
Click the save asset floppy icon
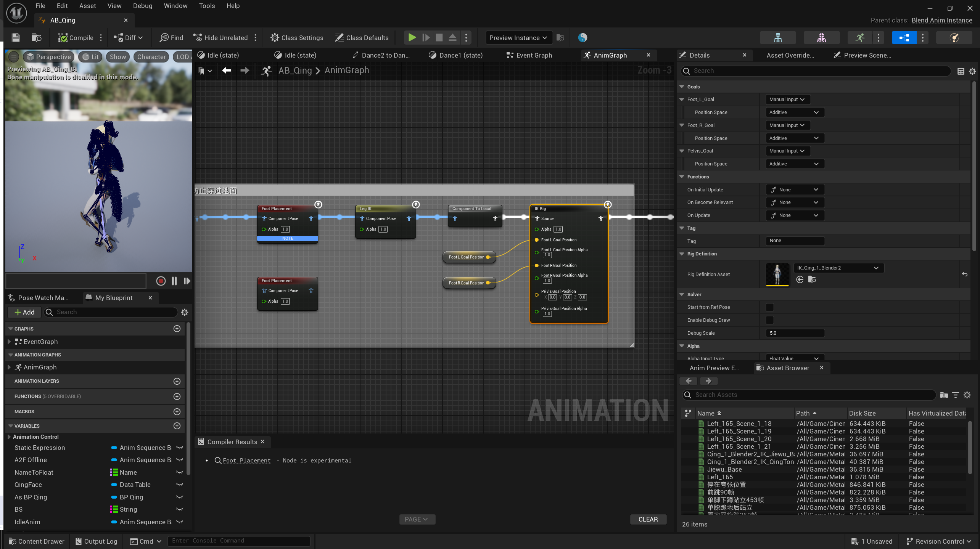click(16, 37)
